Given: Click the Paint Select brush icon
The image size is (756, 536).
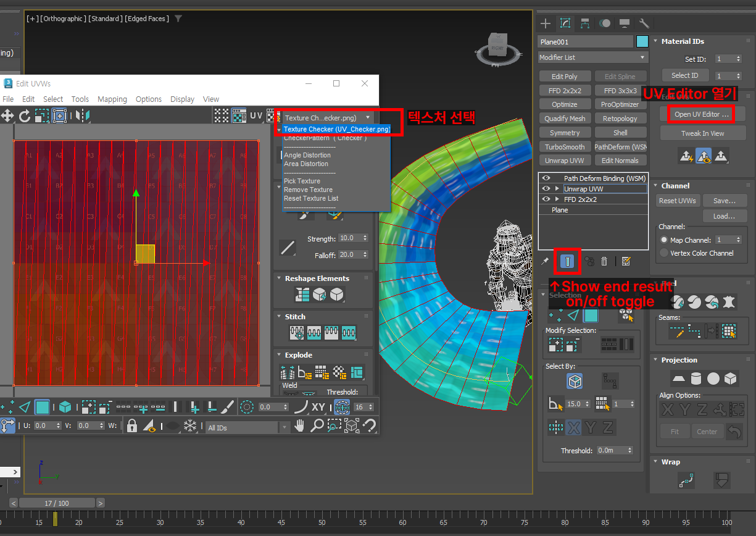Looking at the screenshot, I should coord(228,407).
